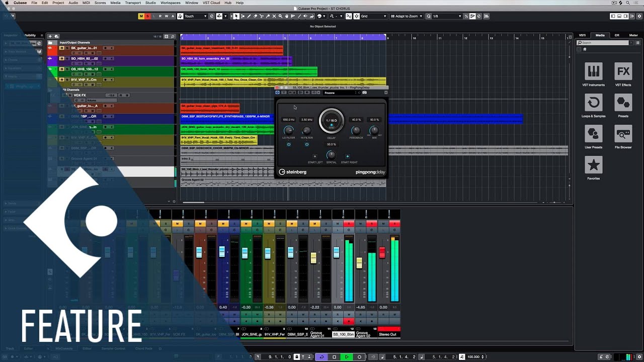Viewport: 644px width, 362px height.
Task: Open the color tool dropdown arrow
Action: click(324, 16)
